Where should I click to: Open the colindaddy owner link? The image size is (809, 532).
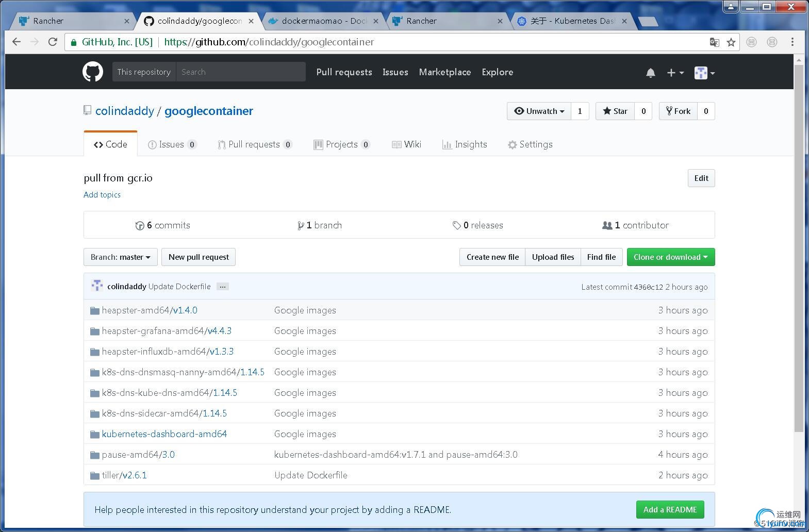(x=125, y=111)
